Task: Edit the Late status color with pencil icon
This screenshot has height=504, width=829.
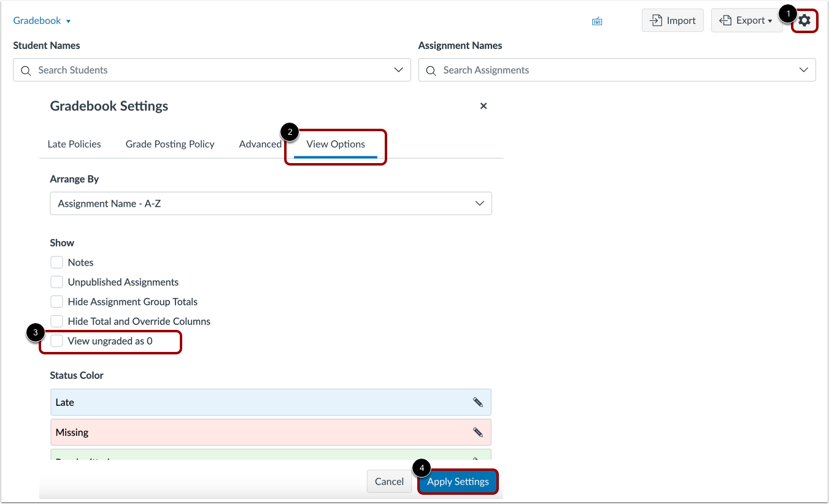Action: pos(478,402)
